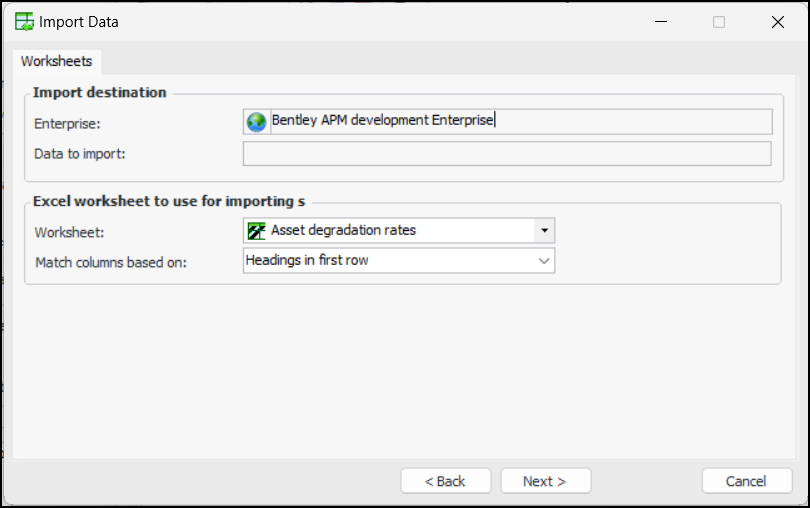Click the Import Data title bar icon

24,21
